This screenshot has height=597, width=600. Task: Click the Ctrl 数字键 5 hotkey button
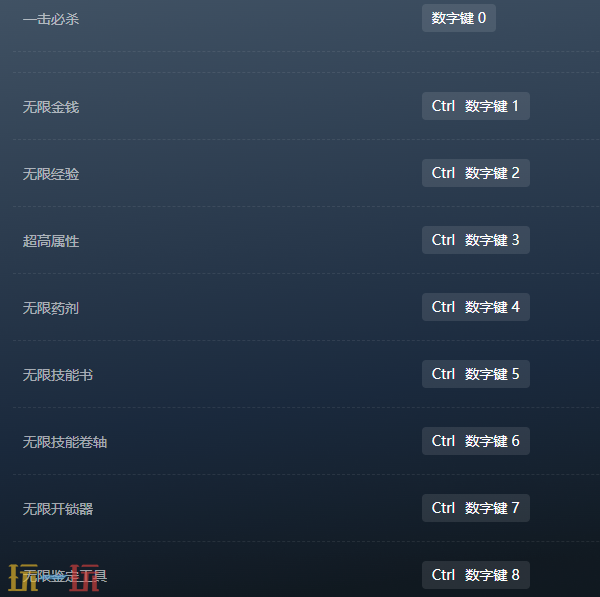[476, 374]
